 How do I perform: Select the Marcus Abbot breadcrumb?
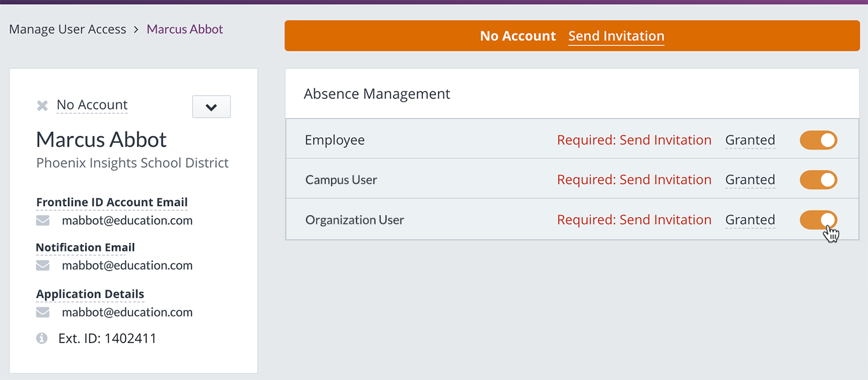185,29
